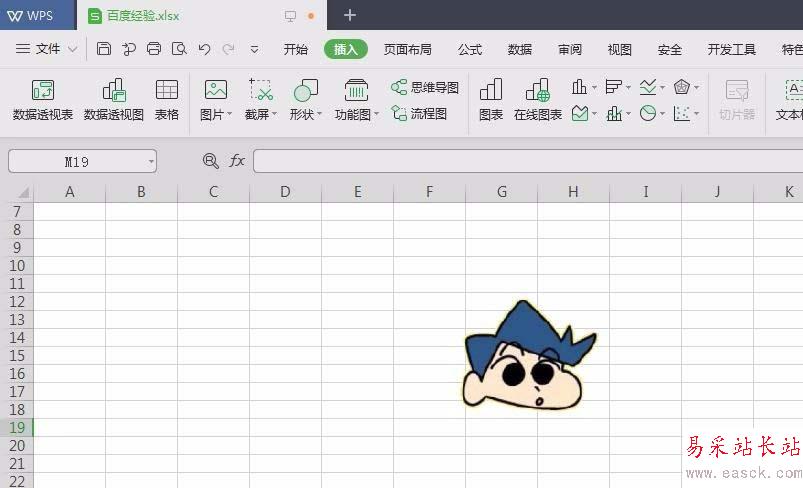Open a new tab with plus button
The image size is (803, 488).
click(350, 15)
